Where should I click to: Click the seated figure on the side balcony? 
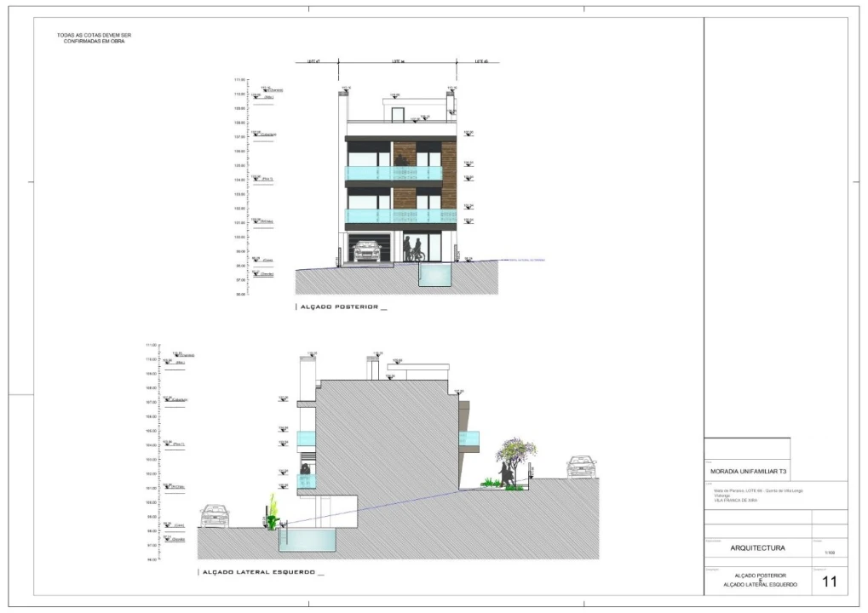pyautogui.click(x=307, y=468)
